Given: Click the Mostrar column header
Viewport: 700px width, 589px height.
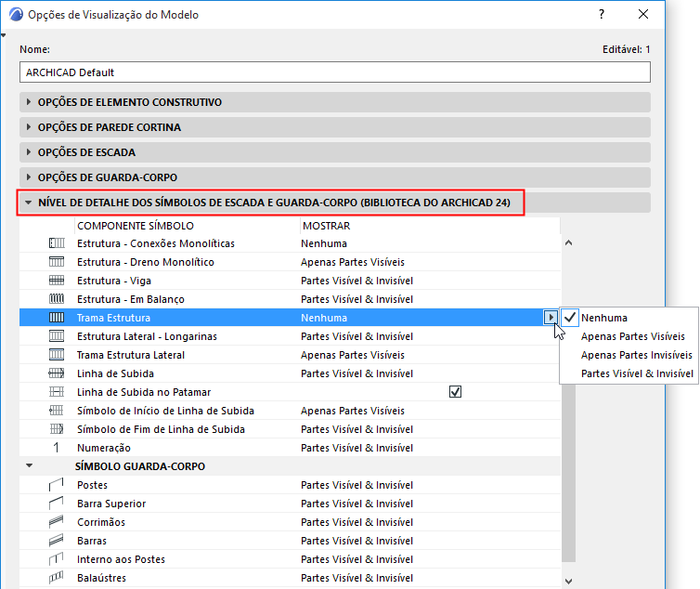Looking at the screenshot, I should (x=327, y=226).
